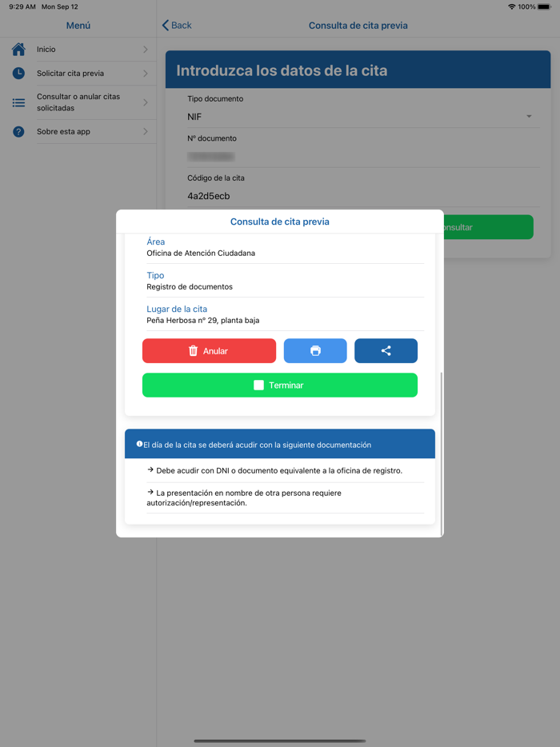
Task: Tap the chevron on the Inicio row
Action: 146,50
